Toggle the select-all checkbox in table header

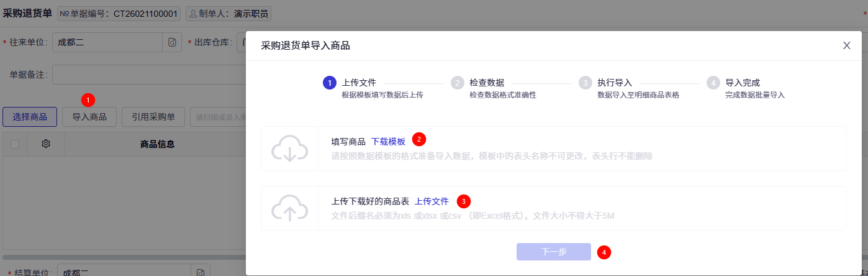pyautogui.click(x=15, y=144)
